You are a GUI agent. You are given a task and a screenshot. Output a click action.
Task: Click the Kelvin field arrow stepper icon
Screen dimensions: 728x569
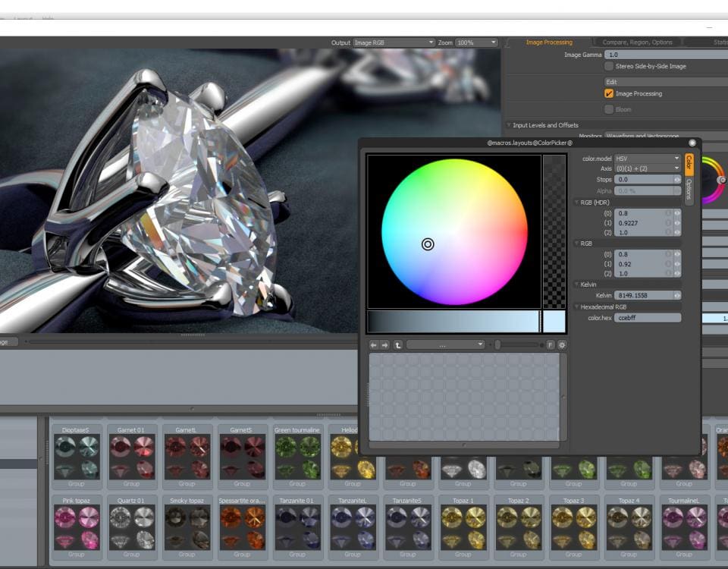[x=677, y=295]
